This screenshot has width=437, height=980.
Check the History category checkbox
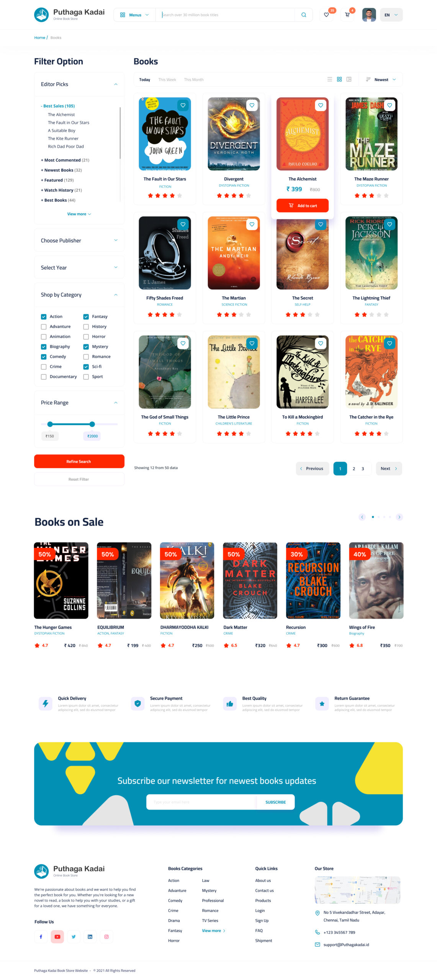pyautogui.click(x=86, y=326)
